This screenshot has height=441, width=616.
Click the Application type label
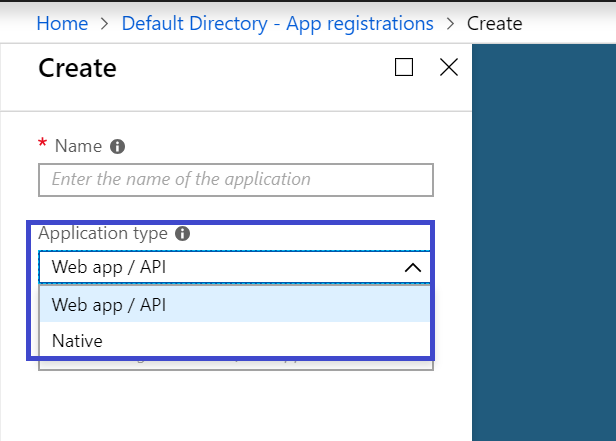[x=102, y=233]
